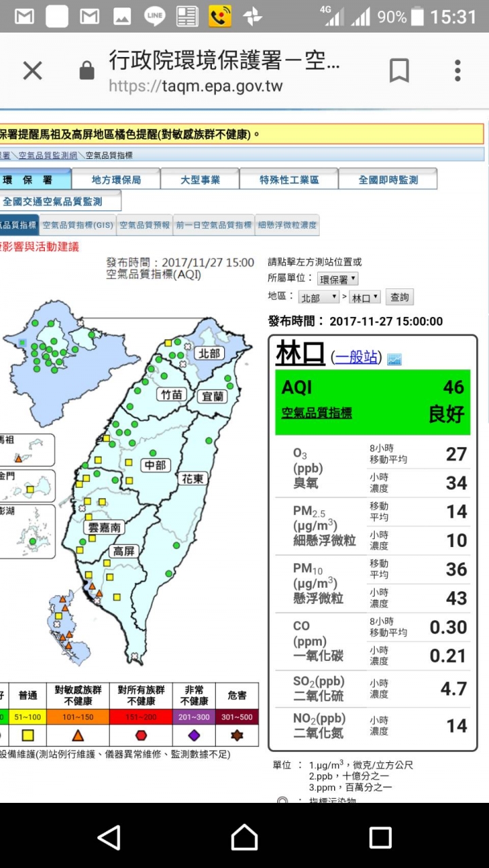Click the 宜蘭 region label on map
489x868 pixels.
212,396
